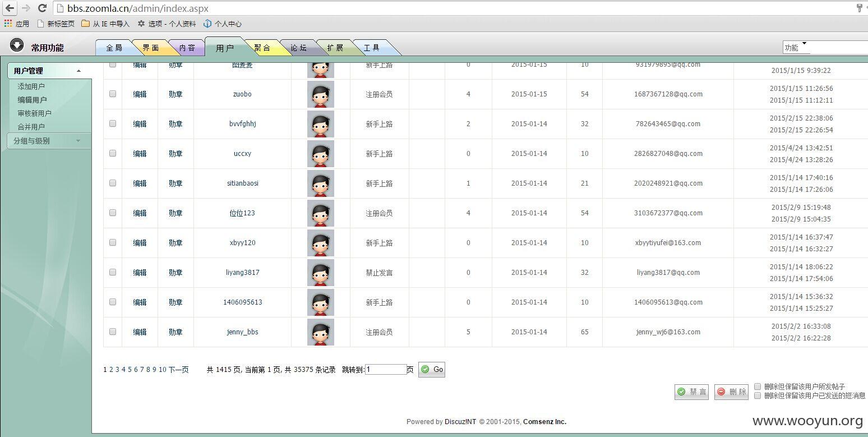Image resolution: width=868 pixels, height=437 pixels.
Task: Switch to the 论坛 tab
Action: point(298,48)
